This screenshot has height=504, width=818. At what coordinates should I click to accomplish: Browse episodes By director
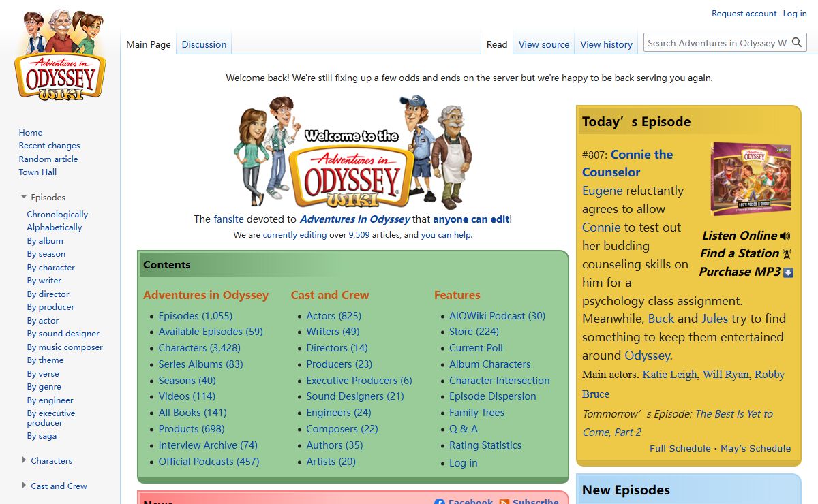tap(48, 294)
